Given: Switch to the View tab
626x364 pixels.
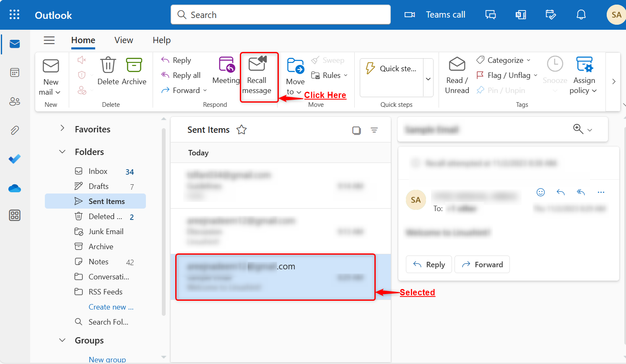Looking at the screenshot, I should (x=124, y=40).
